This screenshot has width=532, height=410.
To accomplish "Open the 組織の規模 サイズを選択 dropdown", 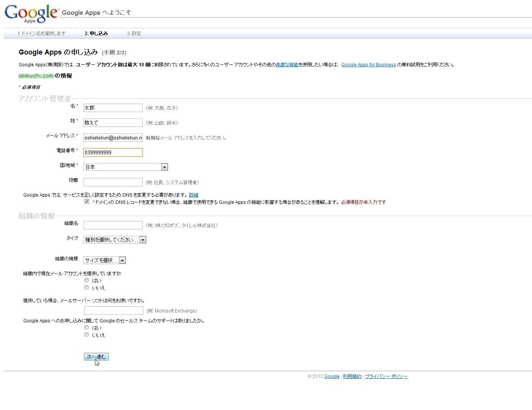I will 104,260.
